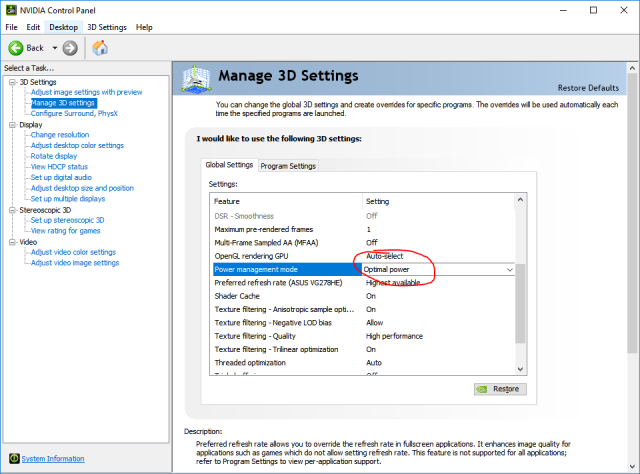
Task: Click the Forward arrow icon in toolbar
Action: [70, 47]
